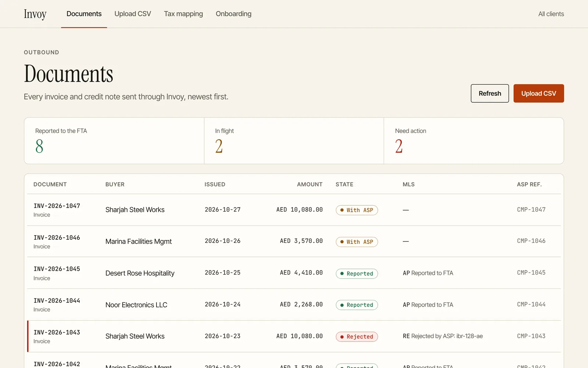Click the Rejected status badge
Screen dimensions: 588x368
(x=357, y=337)
